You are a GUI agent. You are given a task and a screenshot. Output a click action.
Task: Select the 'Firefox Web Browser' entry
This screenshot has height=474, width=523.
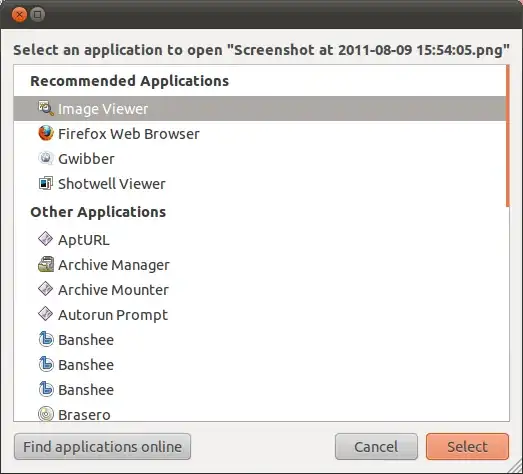pyautogui.click(x=260, y=134)
